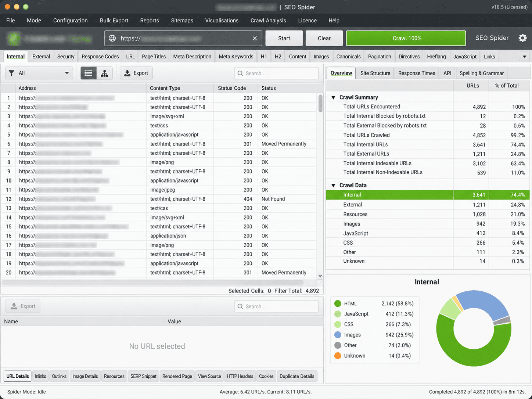Click the URL address input field

tap(183, 38)
